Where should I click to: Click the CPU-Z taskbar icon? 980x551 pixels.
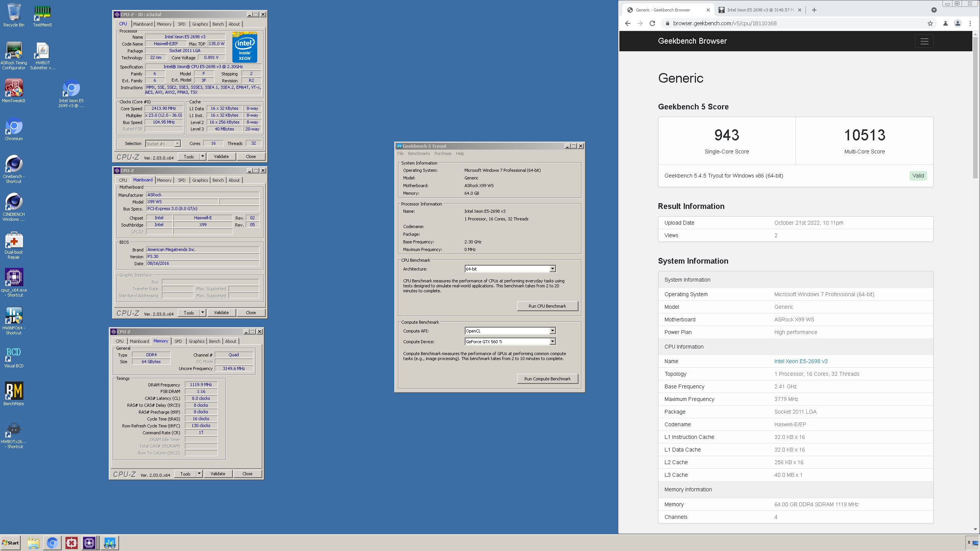coord(89,543)
